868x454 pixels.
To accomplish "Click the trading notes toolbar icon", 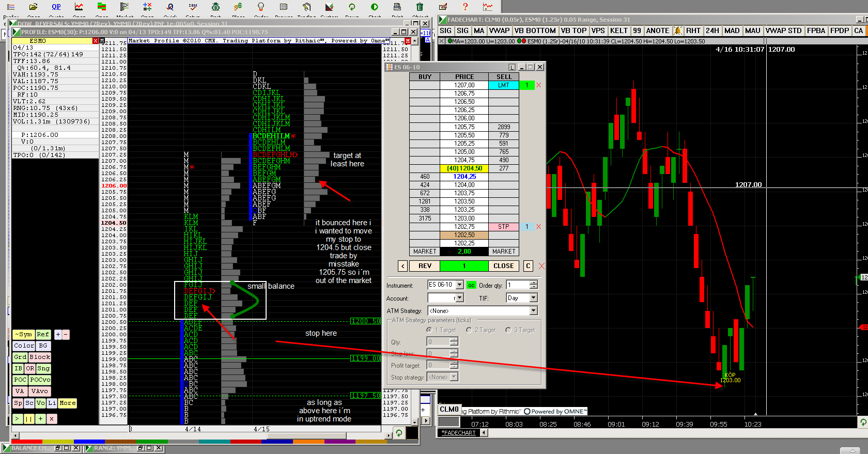I will tap(306, 7).
